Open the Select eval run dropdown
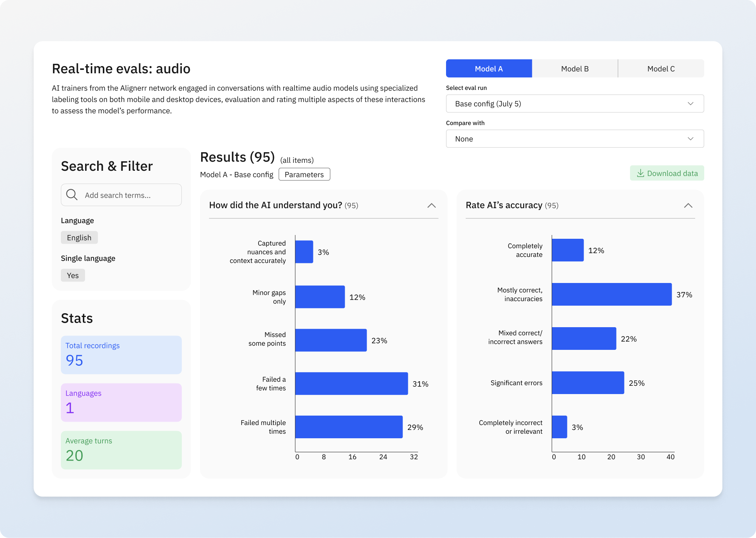 (x=575, y=104)
